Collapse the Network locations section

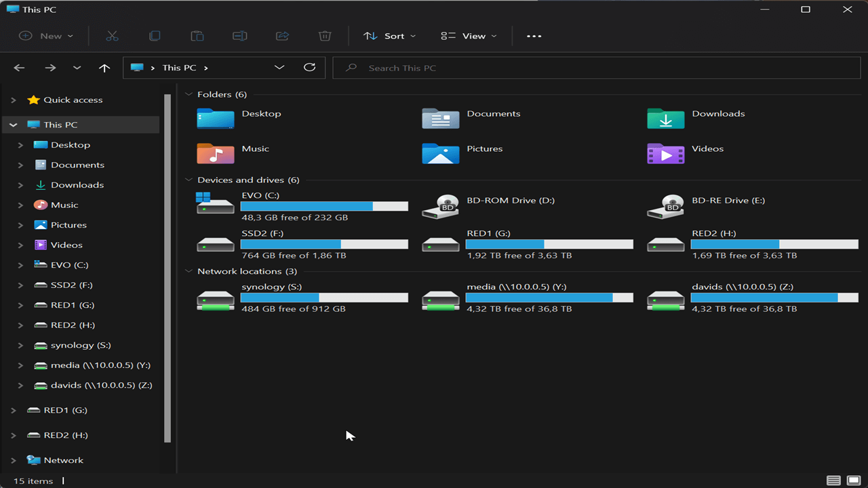pos(189,271)
